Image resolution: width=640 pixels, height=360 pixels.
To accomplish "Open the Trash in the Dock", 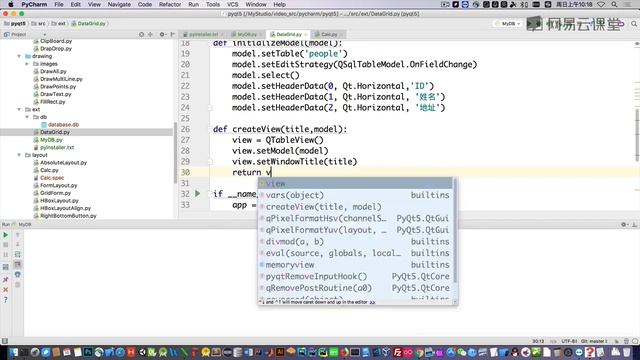I will (626, 352).
